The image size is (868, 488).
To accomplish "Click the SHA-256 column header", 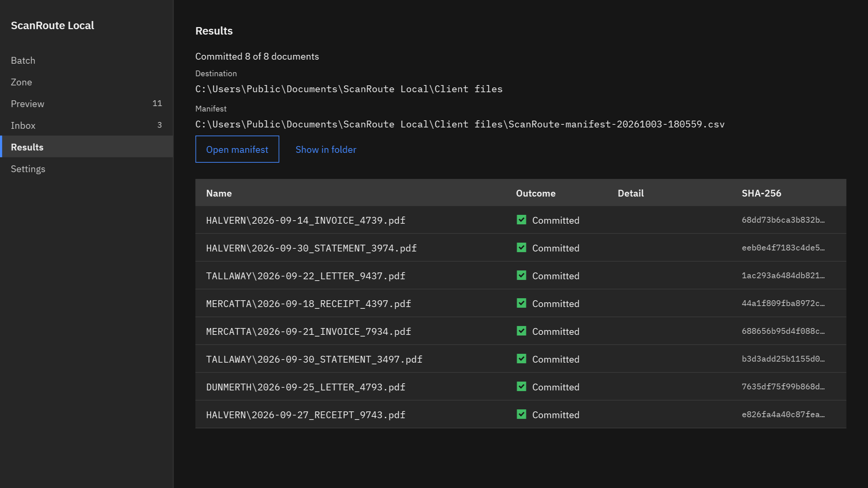I will click(x=762, y=193).
